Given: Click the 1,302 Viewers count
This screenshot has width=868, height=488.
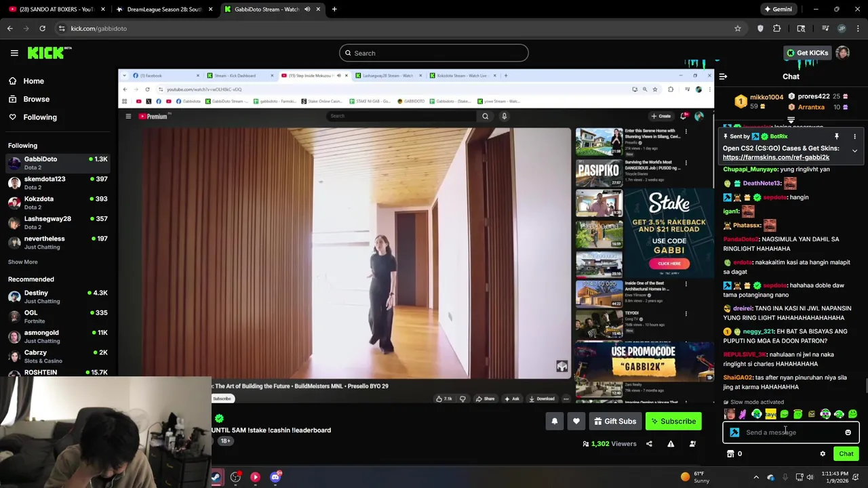Looking at the screenshot, I should click(x=609, y=444).
